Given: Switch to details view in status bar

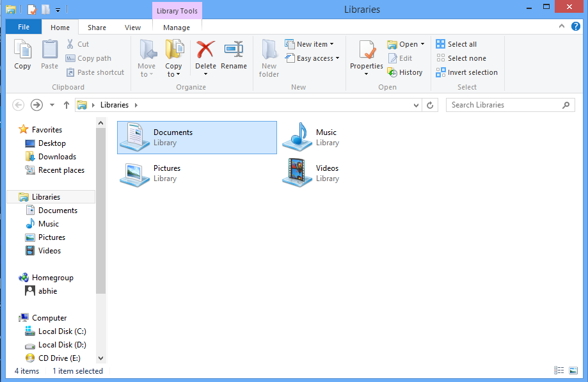Looking at the screenshot, I should pyautogui.click(x=559, y=370).
